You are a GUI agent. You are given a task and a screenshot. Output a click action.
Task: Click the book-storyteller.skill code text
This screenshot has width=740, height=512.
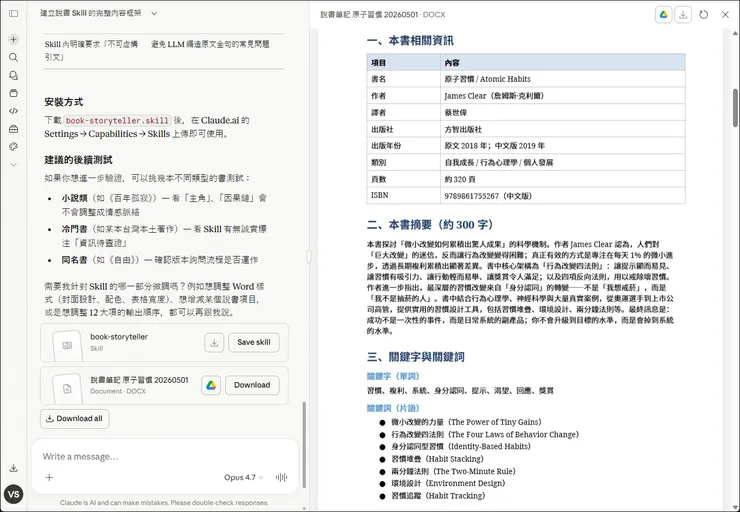pos(117,120)
